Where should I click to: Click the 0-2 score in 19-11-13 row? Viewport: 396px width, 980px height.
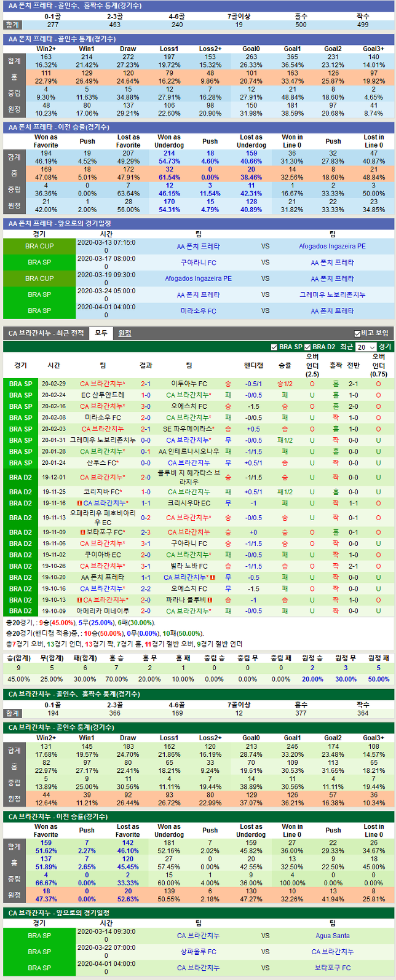pos(146,518)
